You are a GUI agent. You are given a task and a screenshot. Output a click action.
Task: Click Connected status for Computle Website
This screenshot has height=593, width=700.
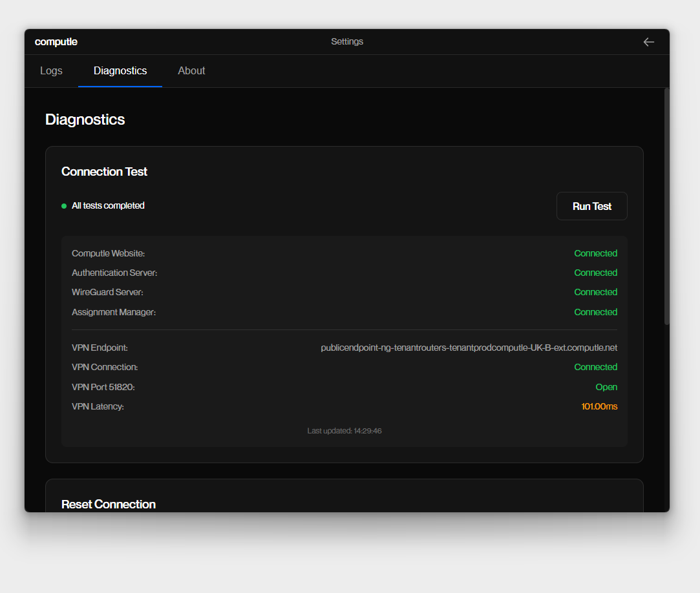pyautogui.click(x=595, y=253)
